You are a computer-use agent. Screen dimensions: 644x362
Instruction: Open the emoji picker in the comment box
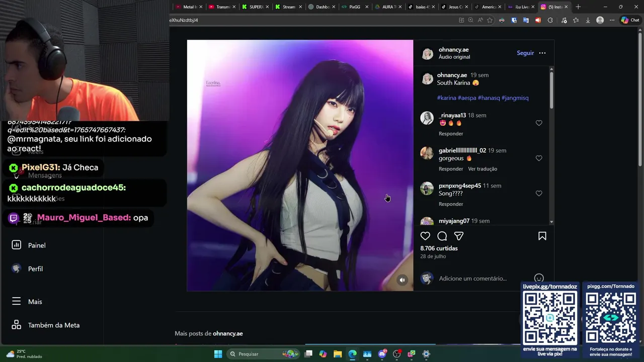coord(539,278)
